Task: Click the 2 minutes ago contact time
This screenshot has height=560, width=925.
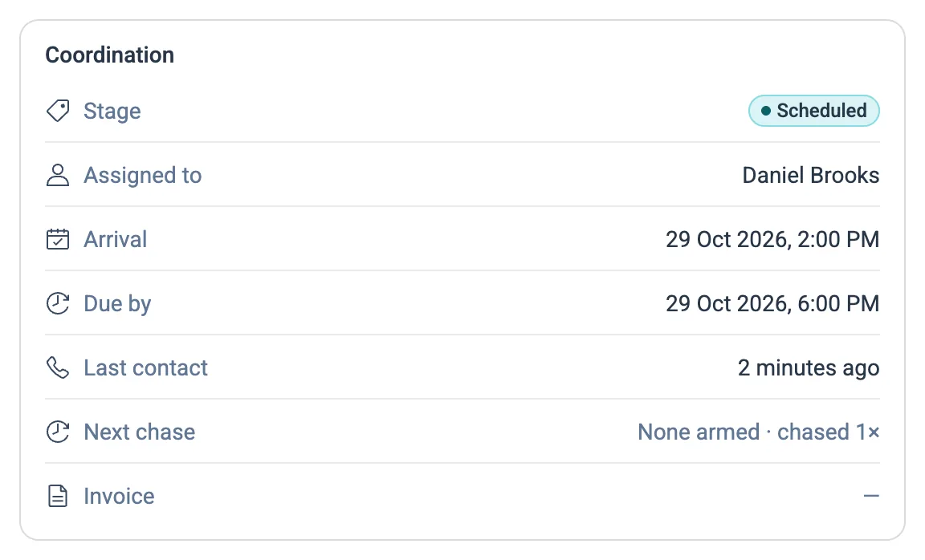Action: (809, 367)
